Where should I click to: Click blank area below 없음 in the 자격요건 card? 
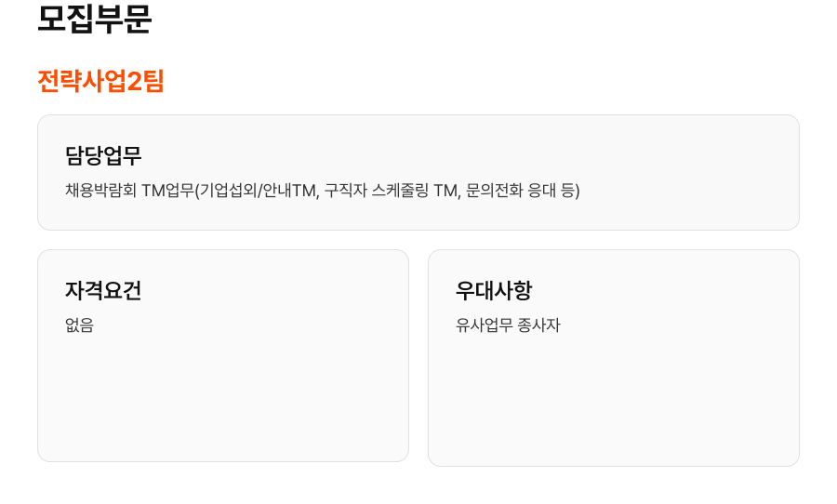pyautogui.click(x=223, y=400)
